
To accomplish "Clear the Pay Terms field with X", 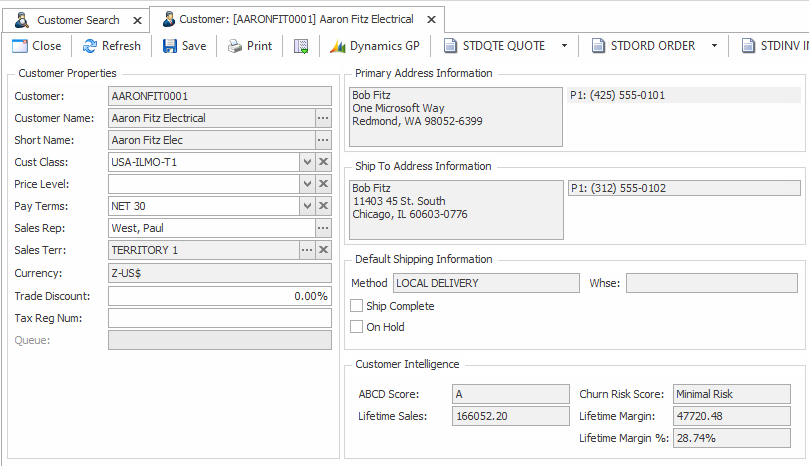I will (323, 206).
